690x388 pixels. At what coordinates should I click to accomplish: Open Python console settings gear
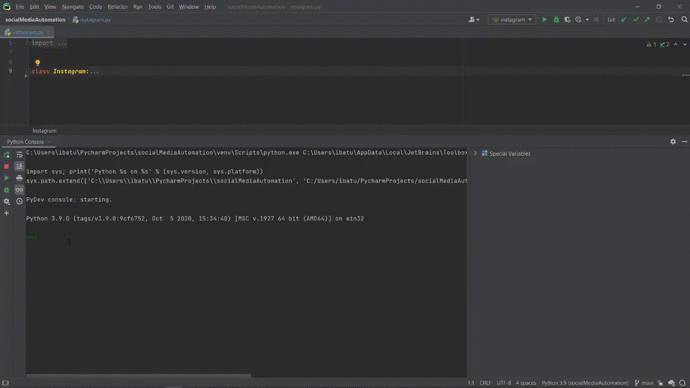click(7, 201)
